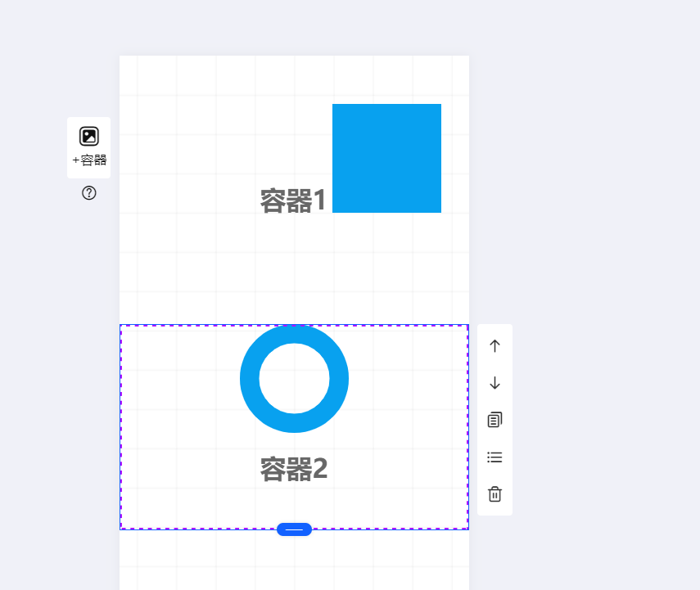This screenshot has width=700, height=590.
Task: Add a new container via +容器 label
Action: [x=89, y=160]
